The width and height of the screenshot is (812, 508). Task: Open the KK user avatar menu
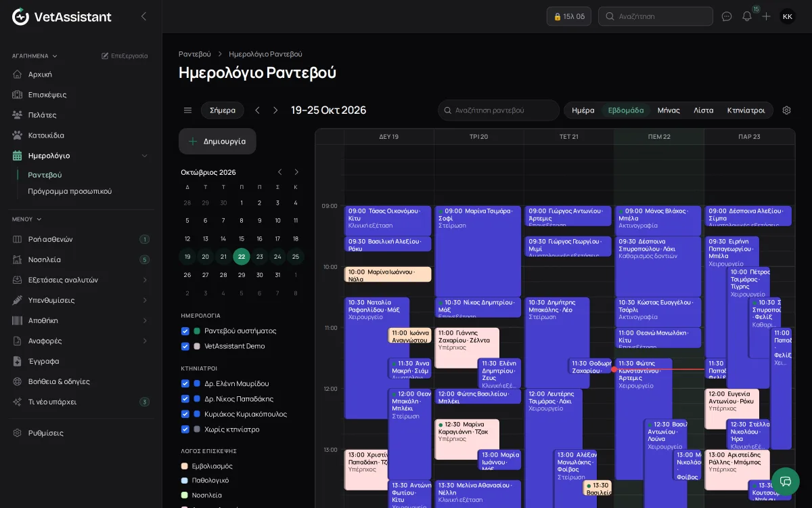click(x=788, y=16)
